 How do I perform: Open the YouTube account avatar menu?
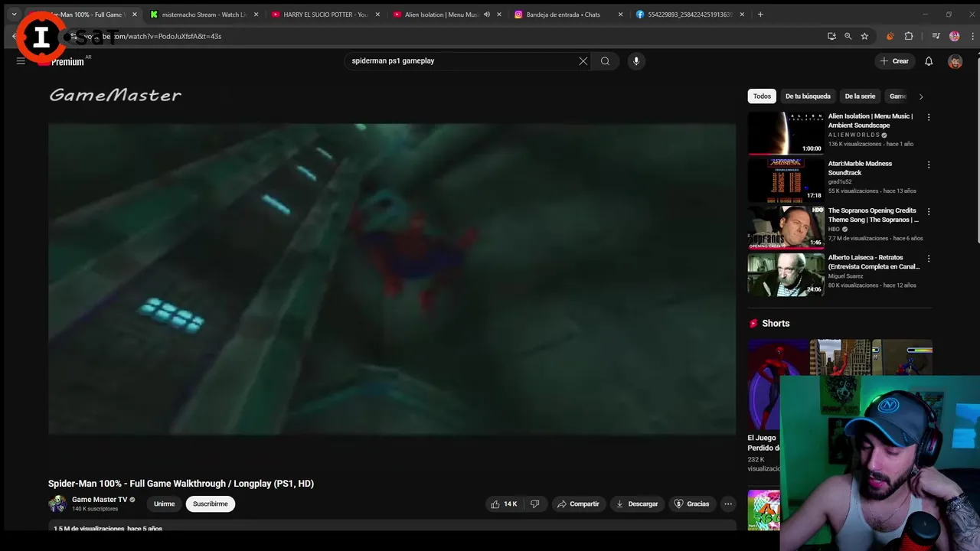click(x=955, y=61)
